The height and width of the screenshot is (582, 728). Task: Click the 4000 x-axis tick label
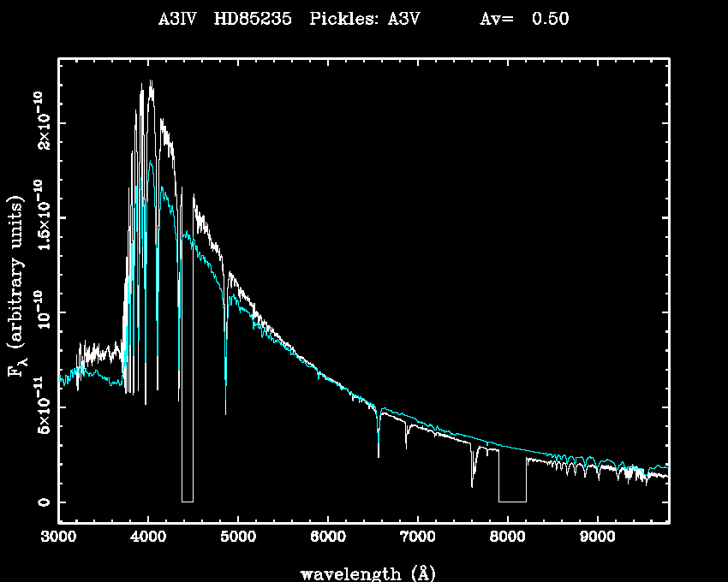pyautogui.click(x=148, y=537)
